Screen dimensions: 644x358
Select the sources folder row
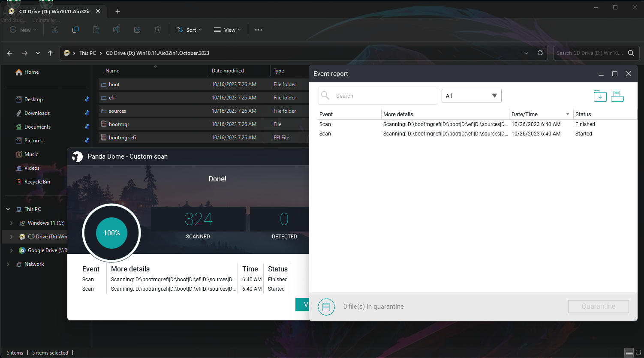pyautogui.click(x=204, y=111)
